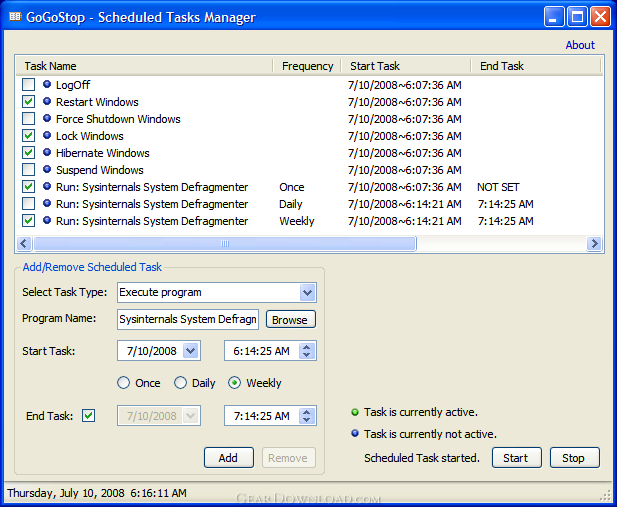617x507 pixels.
Task: Maximize the GoGoStop window
Action: pyautogui.click(x=577, y=17)
